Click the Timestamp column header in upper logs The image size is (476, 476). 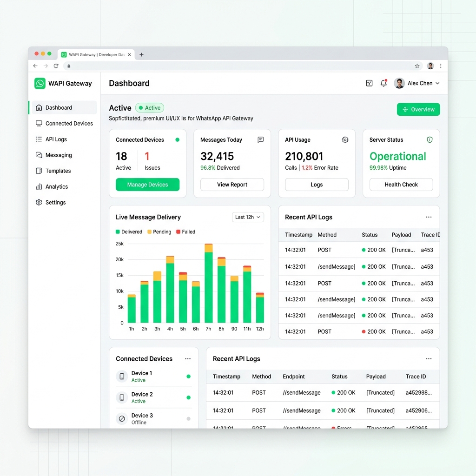[x=298, y=235]
